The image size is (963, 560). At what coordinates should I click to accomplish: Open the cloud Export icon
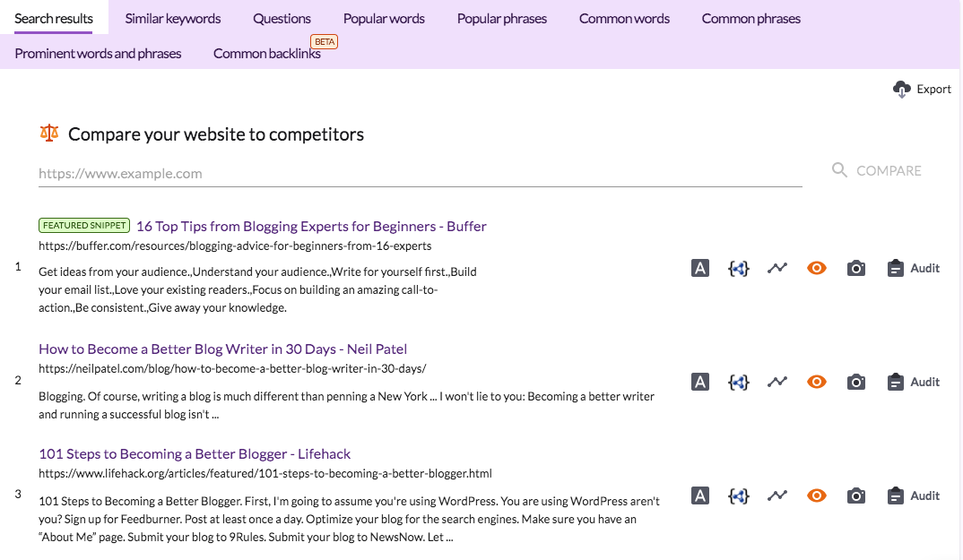[x=900, y=89]
